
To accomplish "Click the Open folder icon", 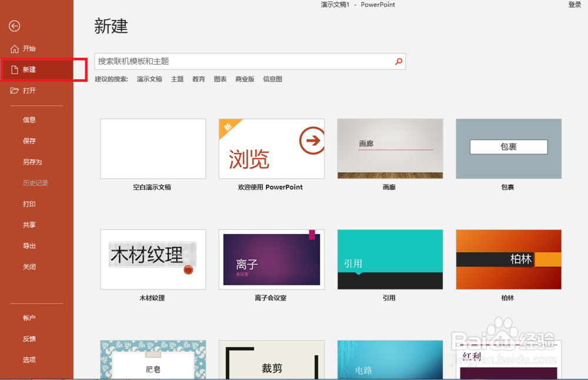I will click(x=14, y=91).
